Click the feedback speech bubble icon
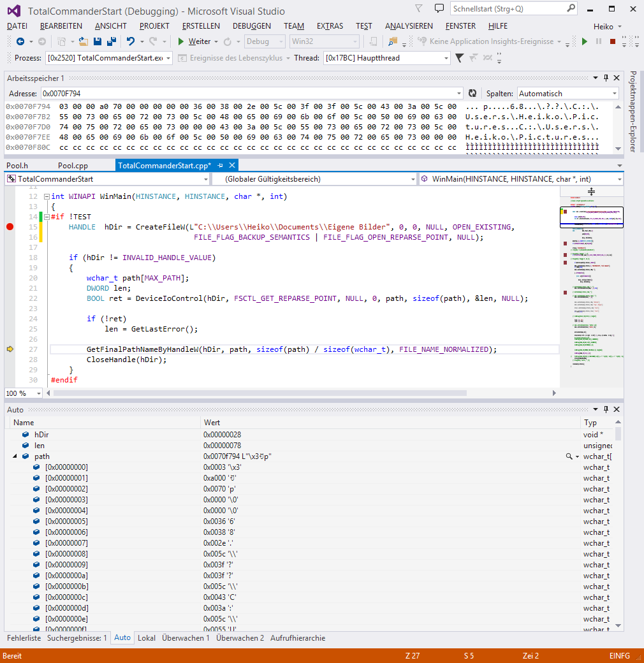Screen dimensions: 644x663 point(439,9)
